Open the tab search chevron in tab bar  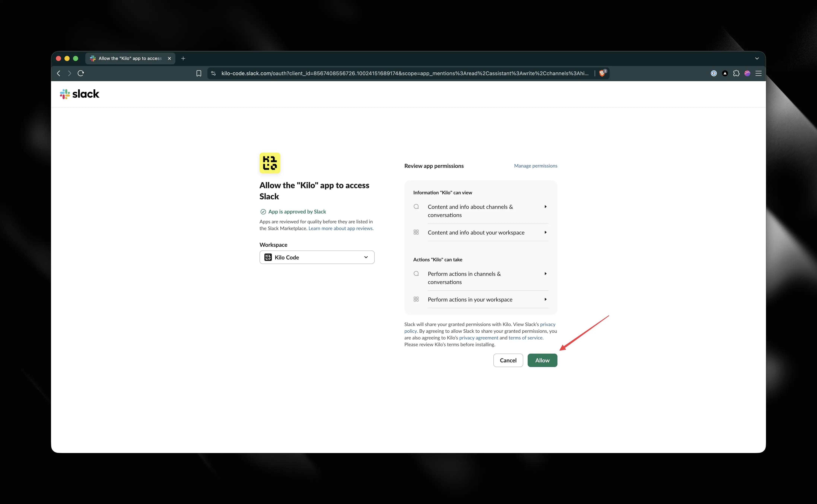click(x=757, y=58)
